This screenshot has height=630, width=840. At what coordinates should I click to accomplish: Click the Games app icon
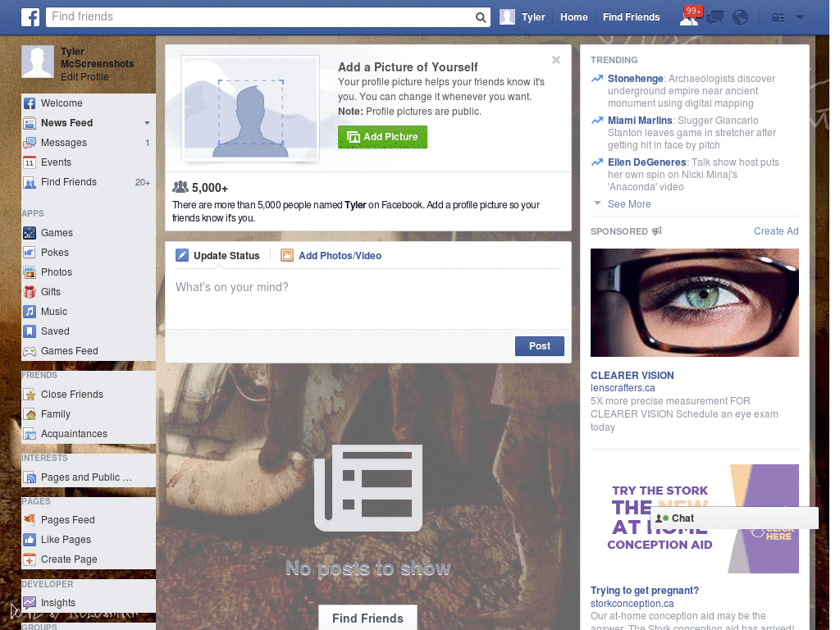tap(30, 233)
